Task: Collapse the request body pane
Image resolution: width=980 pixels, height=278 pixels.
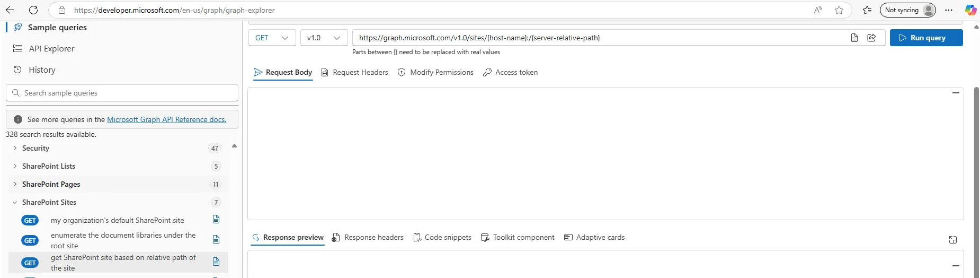Action: tap(956, 93)
